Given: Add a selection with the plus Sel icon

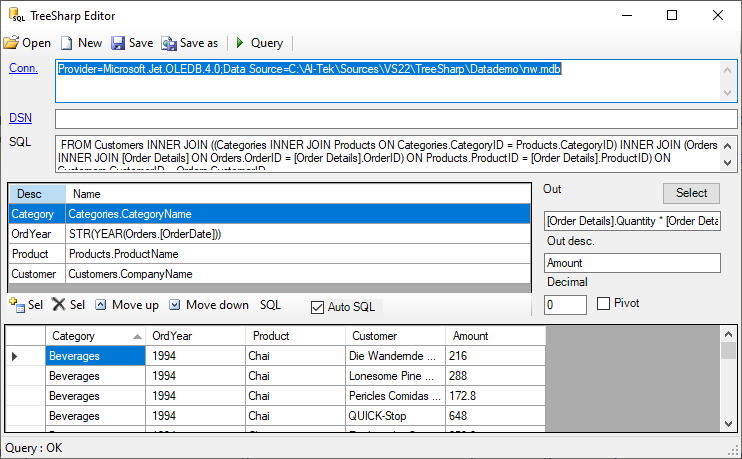Looking at the screenshot, I should (x=17, y=305).
